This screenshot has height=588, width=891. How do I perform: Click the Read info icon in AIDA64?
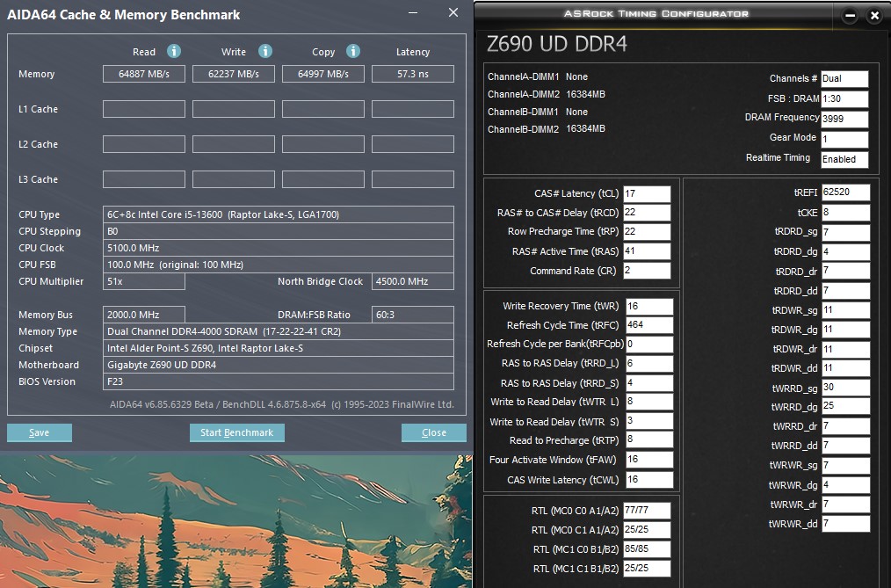point(174,51)
